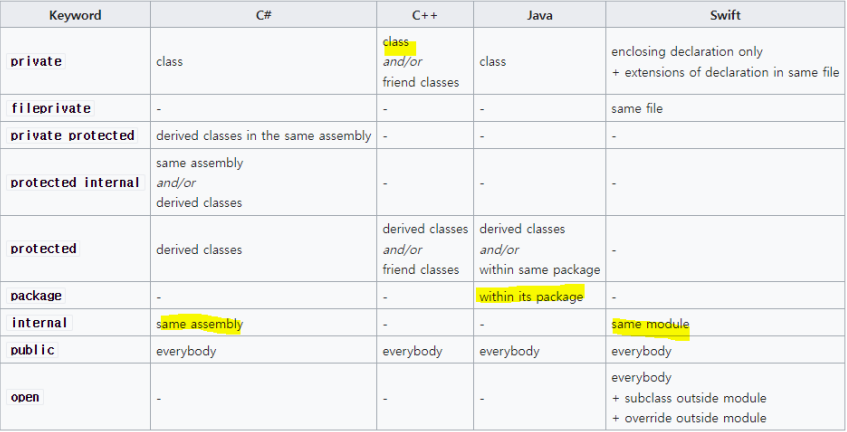Click "class" in Java private row
Image resolution: width=847 pixels, height=432 pixels.
tap(493, 62)
